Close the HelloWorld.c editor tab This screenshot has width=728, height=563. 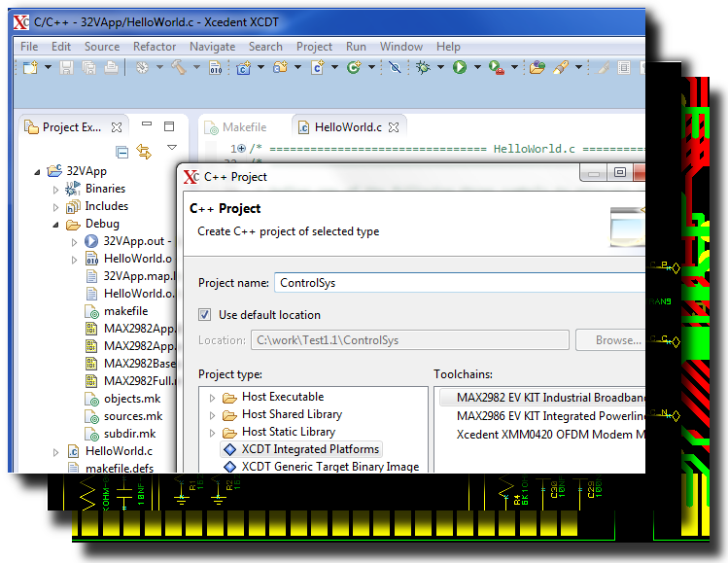pos(394,127)
